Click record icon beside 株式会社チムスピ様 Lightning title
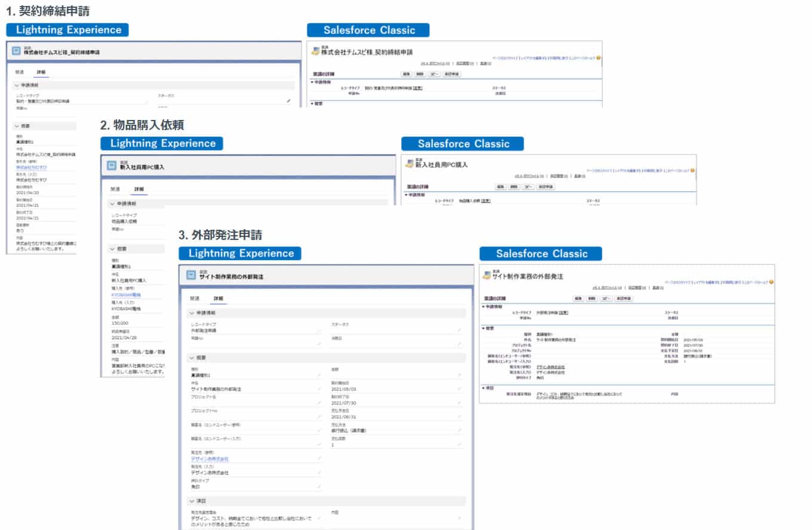The height and width of the screenshot is (530, 812). (x=17, y=51)
